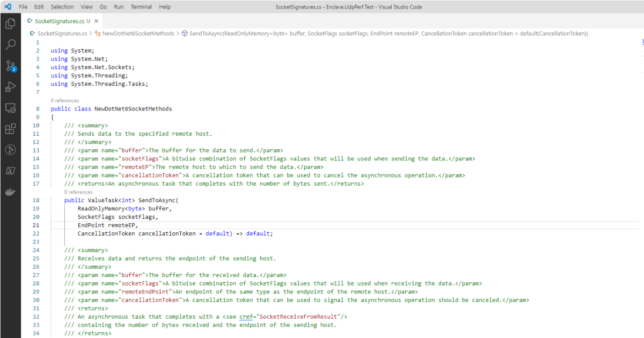Click 'using System.Net;' on line 3
Image resolution: width=644 pixels, height=338 pixels.
(79, 59)
